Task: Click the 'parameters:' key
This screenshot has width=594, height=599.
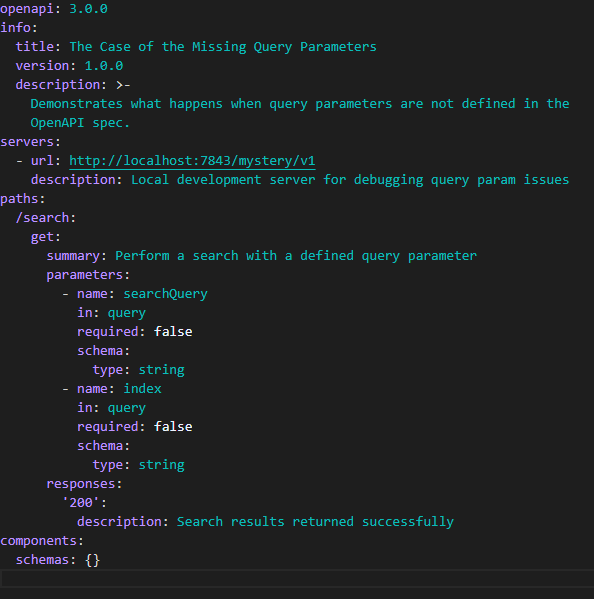Action: pos(88,275)
